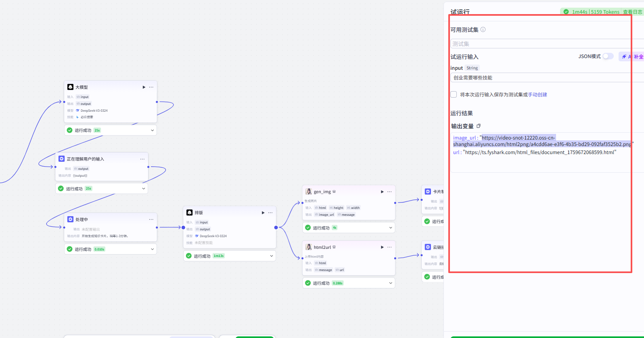Screen dimensions: 644x338
Task: Click the DeepSeek-V3-0324 model label in 排版
Action: click(x=213, y=236)
